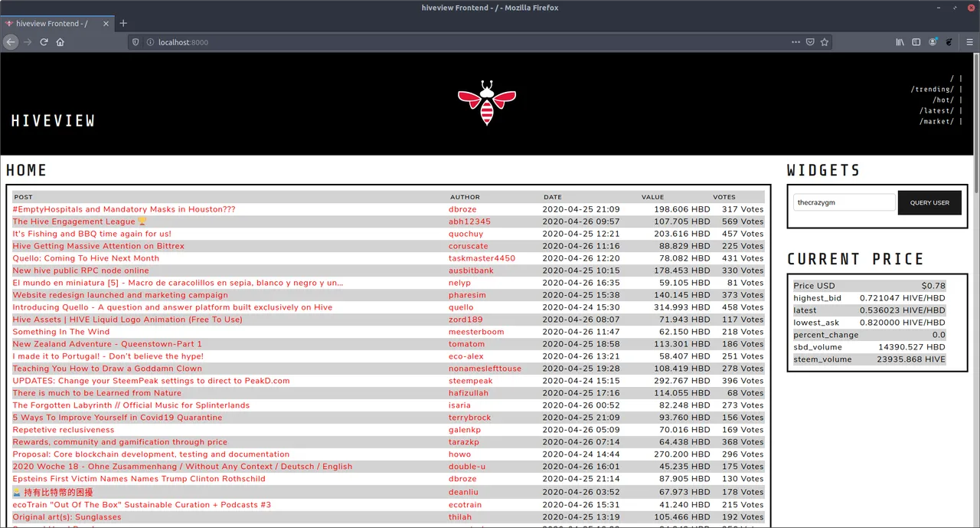This screenshot has width=980, height=528.
Task: Open post Website redesign launched and marketing campaign
Action: tap(120, 295)
